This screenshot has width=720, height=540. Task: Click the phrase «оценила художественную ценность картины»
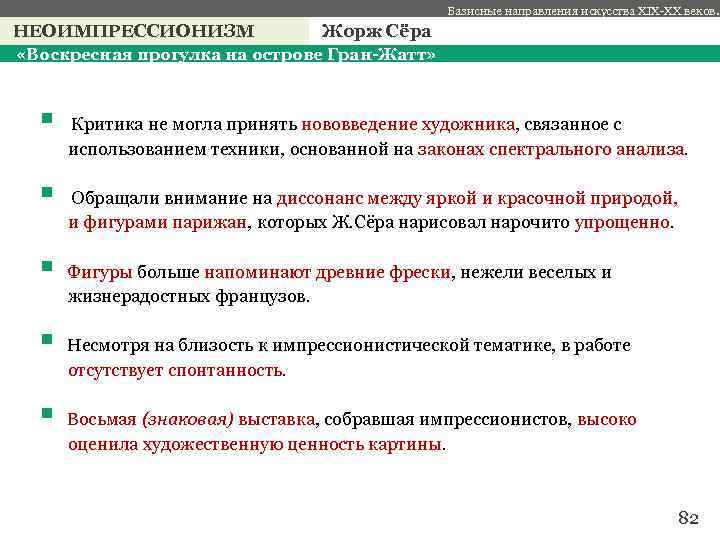pyautogui.click(x=255, y=444)
